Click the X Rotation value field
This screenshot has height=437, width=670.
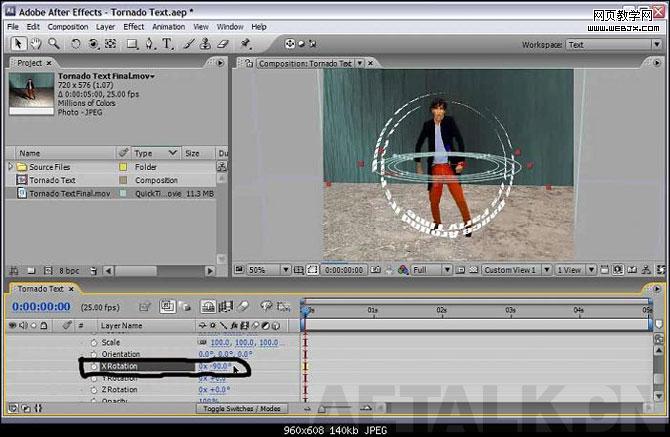tap(215, 367)
